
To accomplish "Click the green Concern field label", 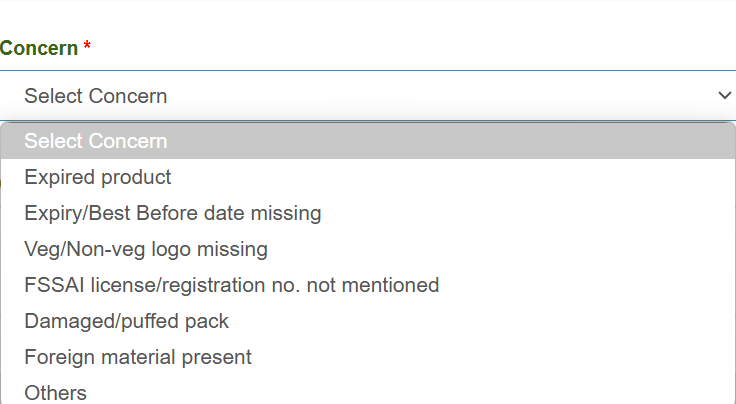I will pos(39,49).
